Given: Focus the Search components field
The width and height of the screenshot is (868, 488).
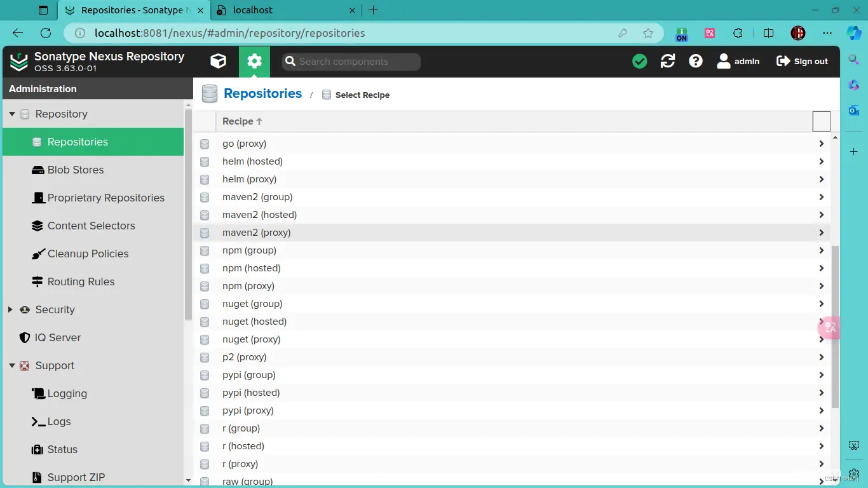Looking at the screenshot, I should coord(351,62).
